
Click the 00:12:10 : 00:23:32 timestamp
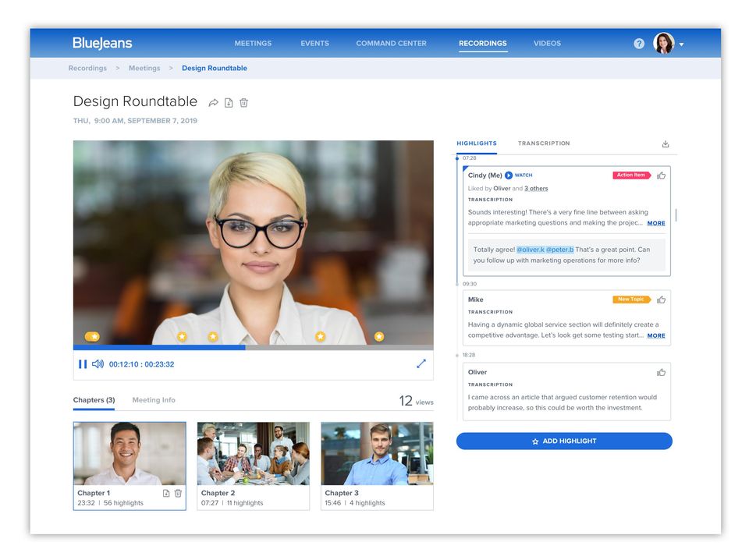pos(141,364)
